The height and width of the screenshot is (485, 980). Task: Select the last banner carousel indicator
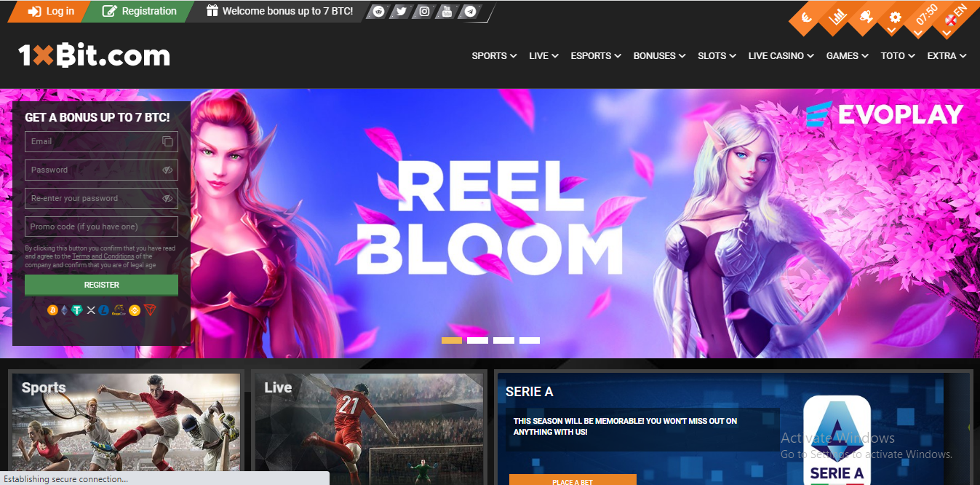point(530,340)
